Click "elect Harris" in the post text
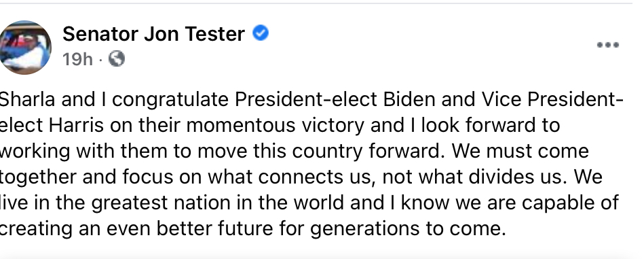 pos(52,125)
